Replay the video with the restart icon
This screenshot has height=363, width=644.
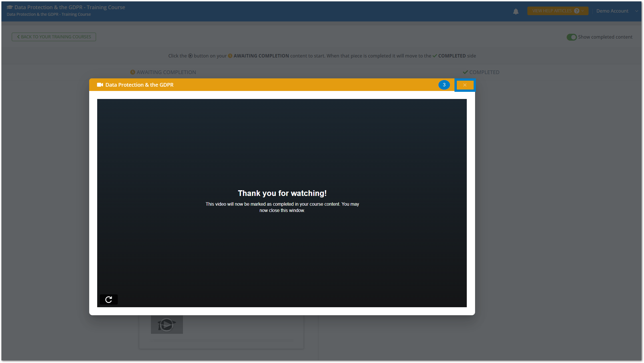tap(109, 299)
